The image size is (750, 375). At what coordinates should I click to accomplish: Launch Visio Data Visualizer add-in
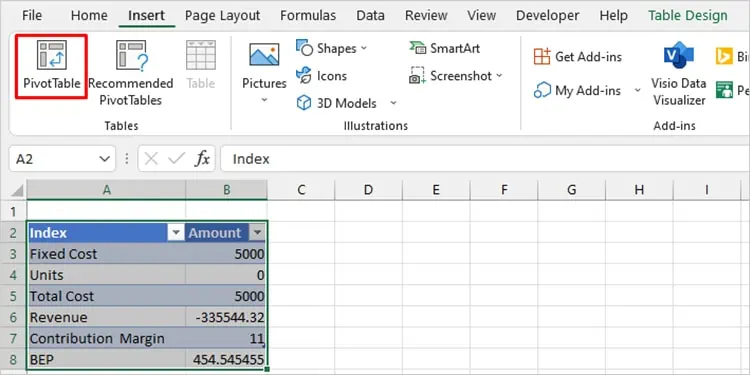[678, 74]
